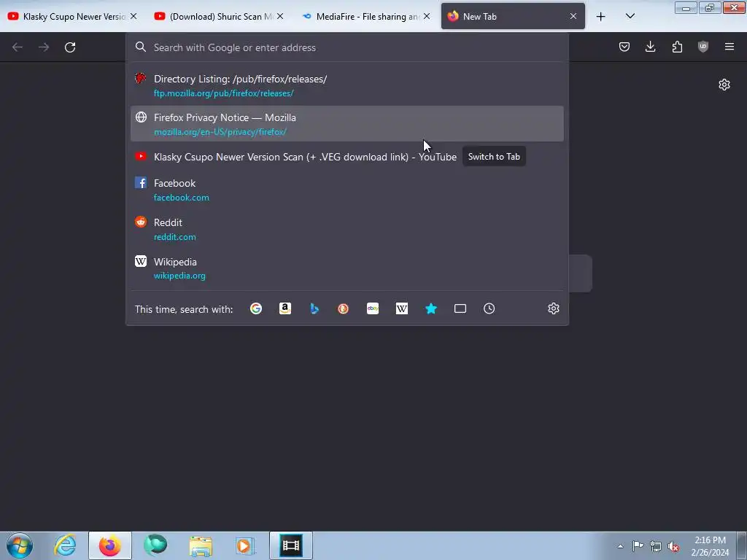Search history with the clock icon

pyautogui.click(x=489, y=308)
